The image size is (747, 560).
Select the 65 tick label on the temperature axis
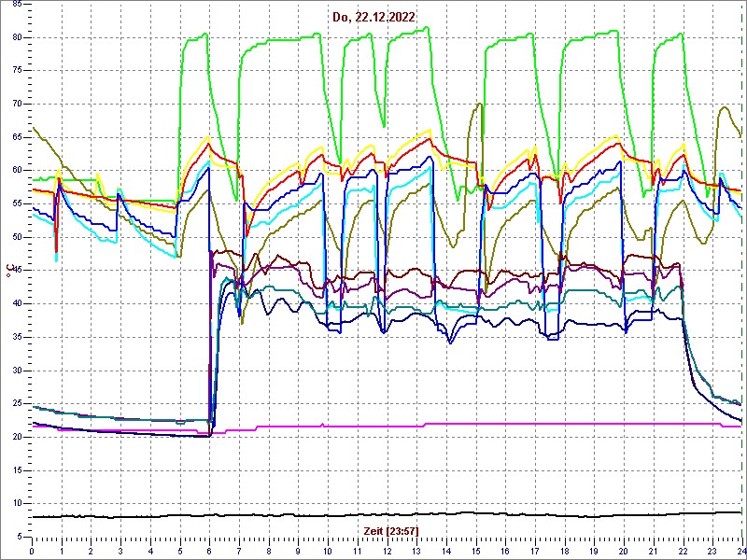tap(17, 137)
